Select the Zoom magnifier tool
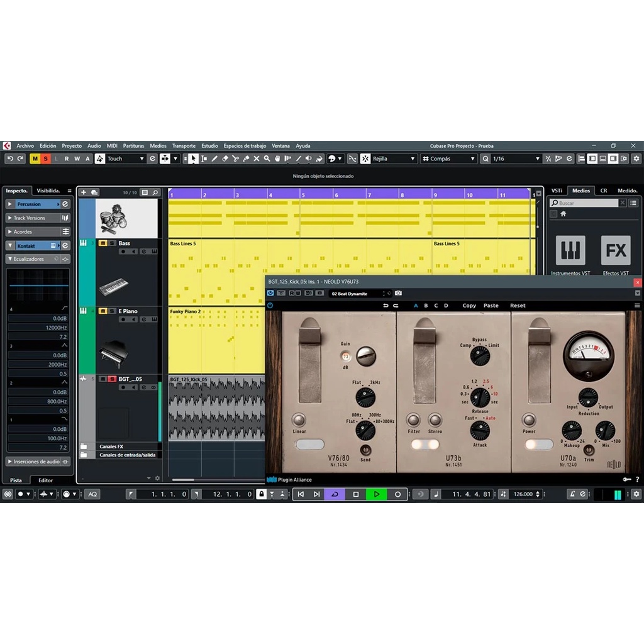This screenshot has width=644, height=644. click(267, 158)
